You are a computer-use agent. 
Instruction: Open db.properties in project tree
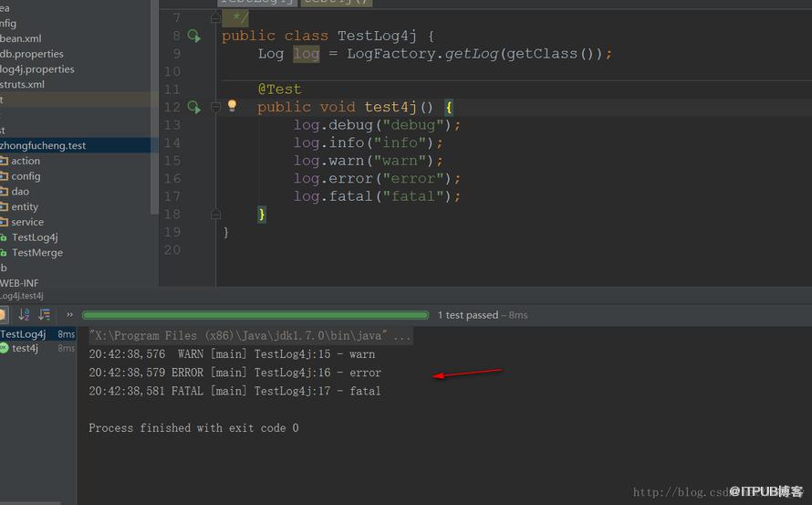(x=32, y=54)
